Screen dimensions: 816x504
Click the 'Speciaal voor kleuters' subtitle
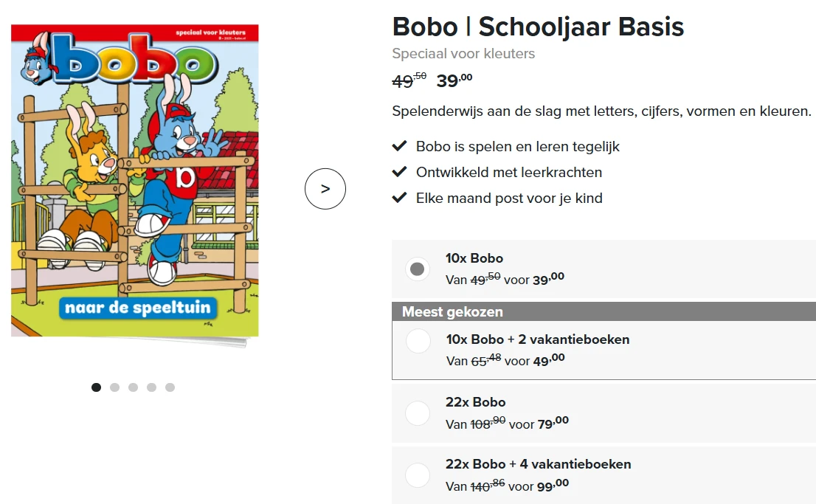463,53
